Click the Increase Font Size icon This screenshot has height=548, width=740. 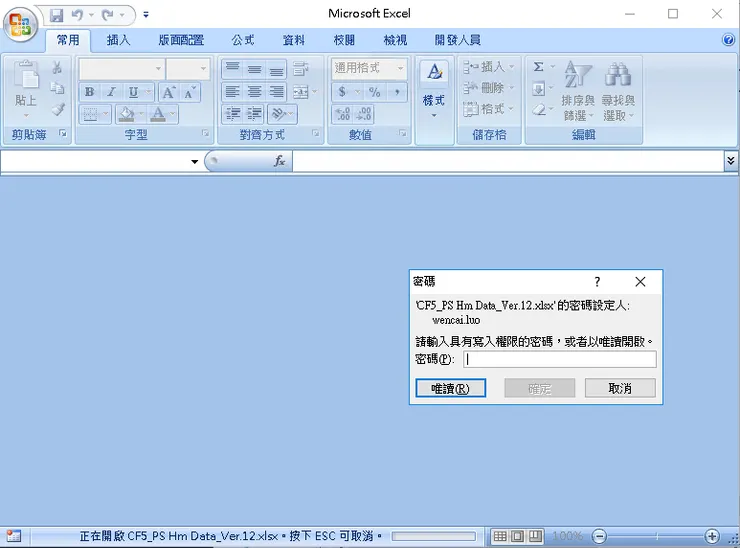tap(168, 93)
